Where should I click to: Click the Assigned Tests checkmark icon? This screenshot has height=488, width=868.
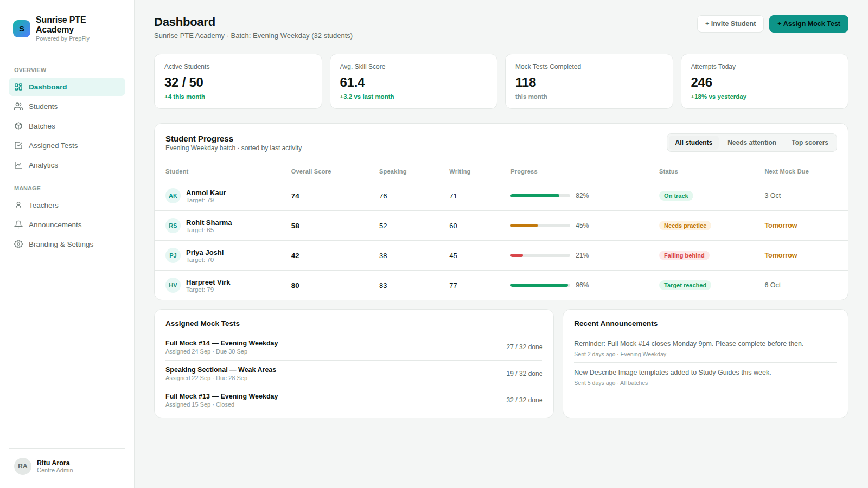[x=18, y=145]
